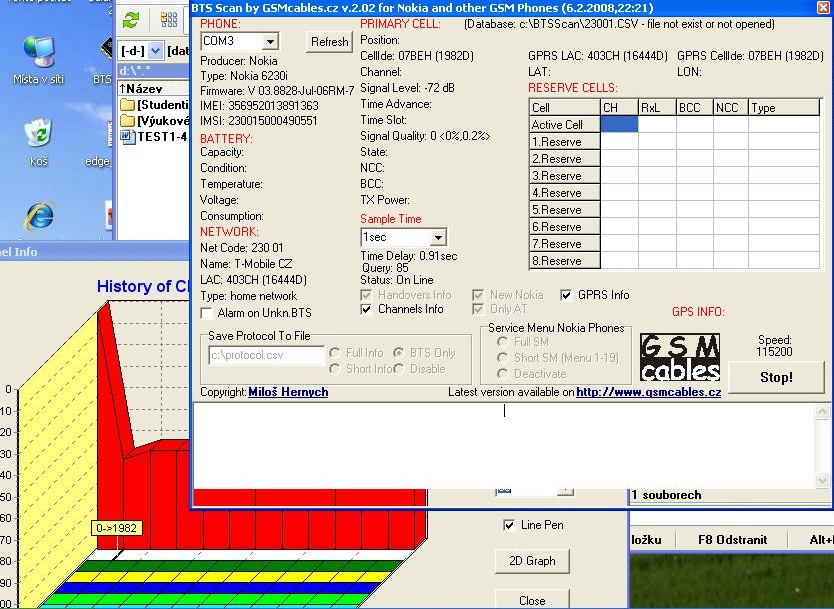Click the IMEI: 356952013891363 text
The image size is (834, 609).
(259, 106)
